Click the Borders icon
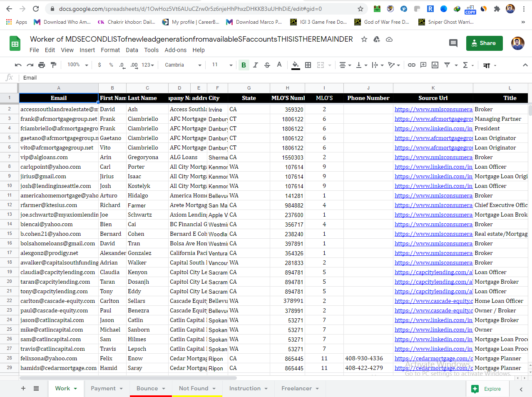 308,65
